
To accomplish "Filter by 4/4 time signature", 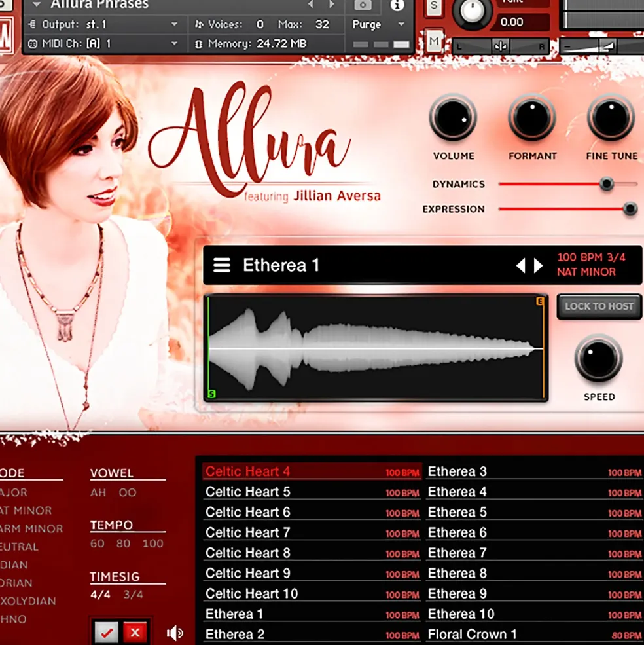I will (x=100, y=595).
